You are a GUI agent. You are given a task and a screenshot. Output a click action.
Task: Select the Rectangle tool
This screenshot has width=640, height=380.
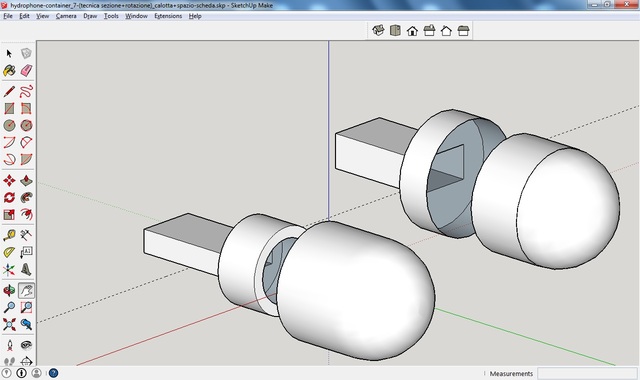click(9, 108)
